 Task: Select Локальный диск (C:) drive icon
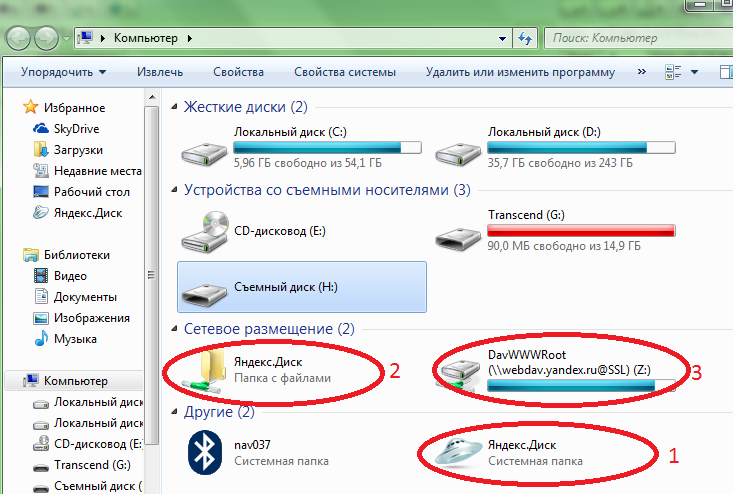pyautogui.click(x=204, y=153)
